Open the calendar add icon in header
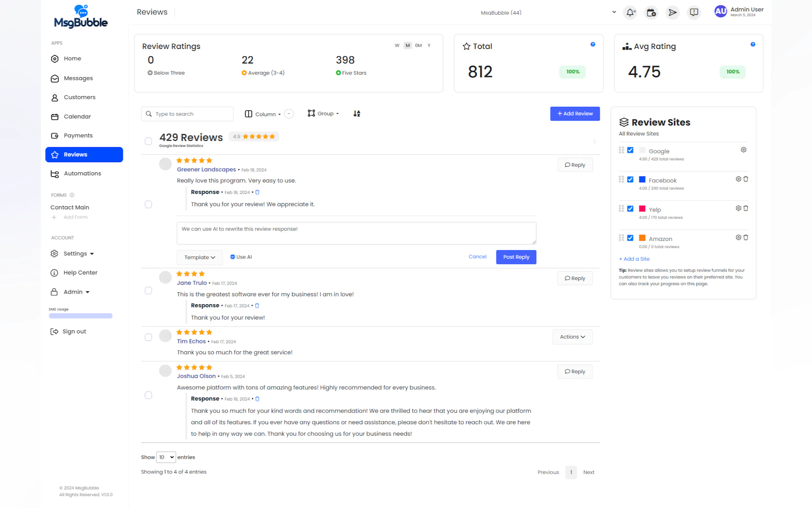 tap(651, 13)
